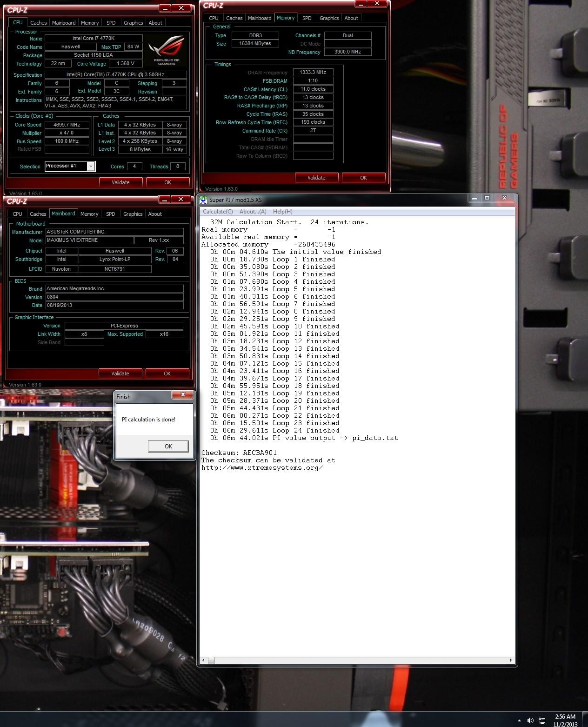This screenshot has width=588, height=727.
Task: Click the Core Speed value 4699.7 MHz
Action: pos(67,125)
